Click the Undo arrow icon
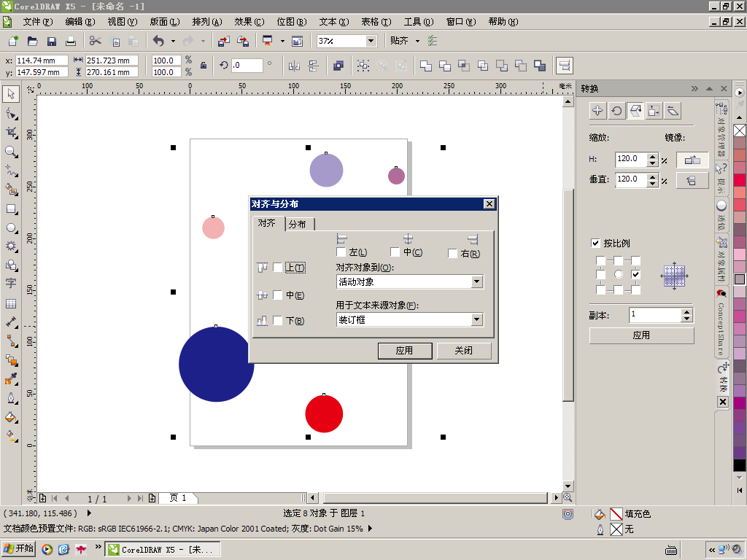747x560 pixels. pos(158,41)
